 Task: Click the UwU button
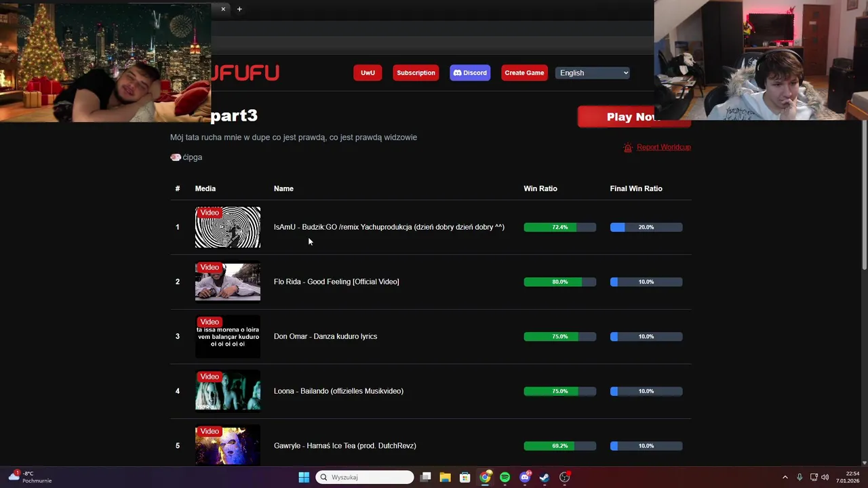pos(368,73)
